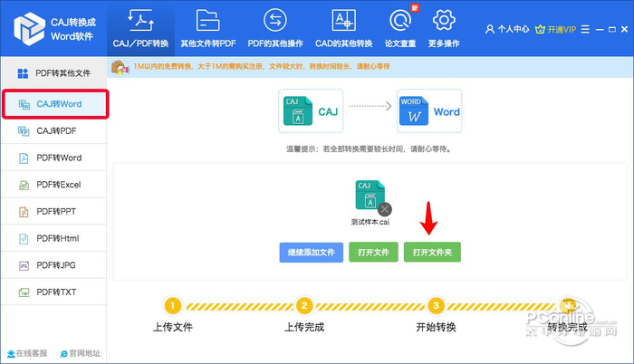Image resolution: width=634 pixels, height=364 pixels.
Task: Click the Word target format card
Action: pos(429,110)
